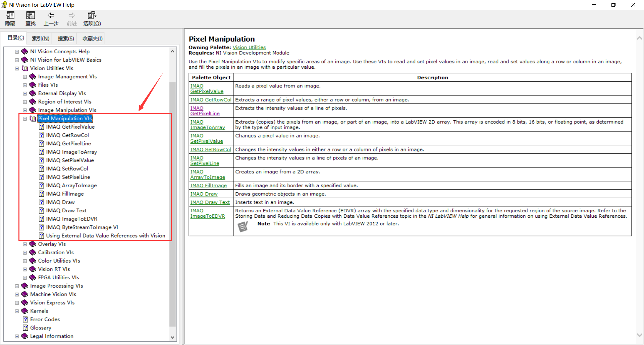Click the Glossary topic page icon
This screenshot has width=644, height=345.
click(x=25, y=328)
